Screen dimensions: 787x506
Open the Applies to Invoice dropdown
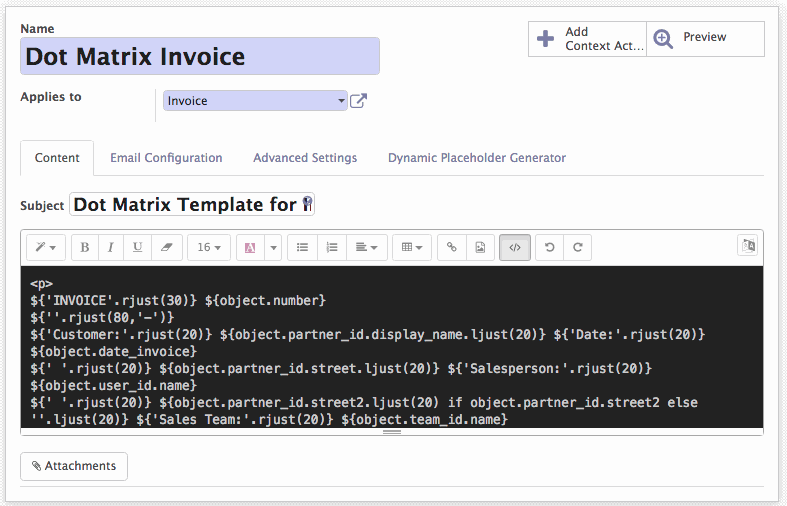(255, 101)
